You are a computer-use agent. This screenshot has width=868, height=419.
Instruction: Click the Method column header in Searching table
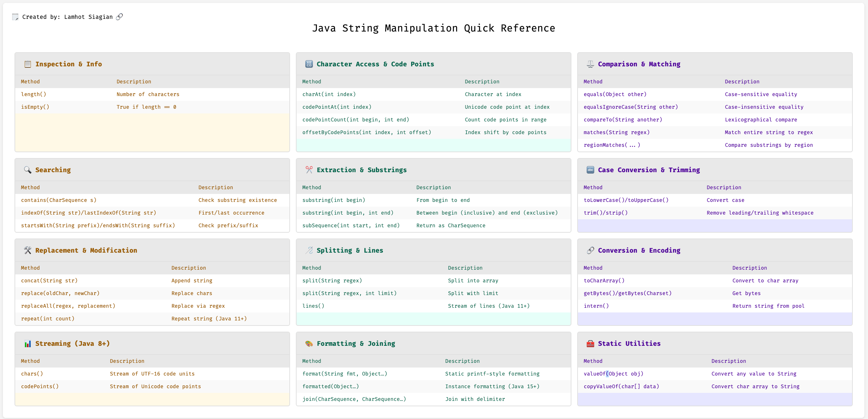point(30,187)
